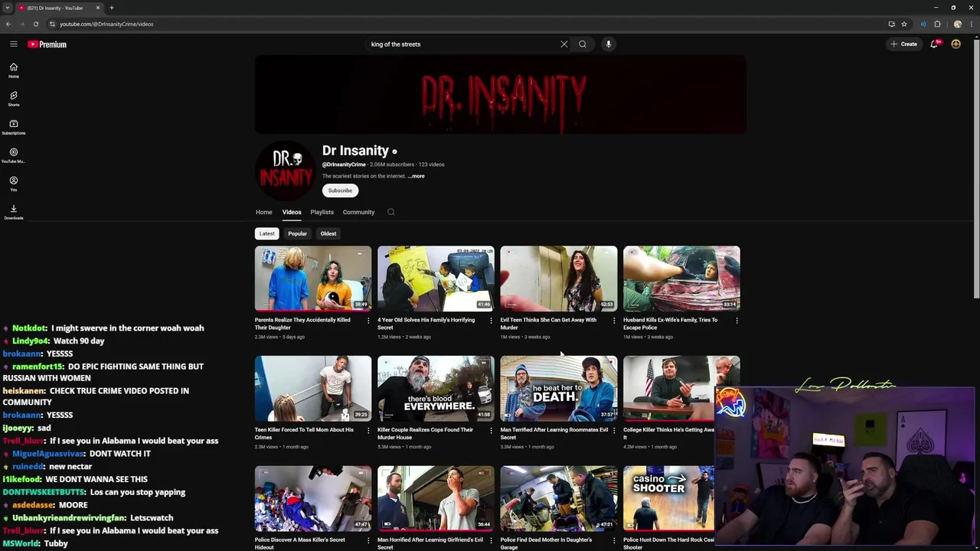
Task: Switch to the Community tab
Action: coord(358,212)
